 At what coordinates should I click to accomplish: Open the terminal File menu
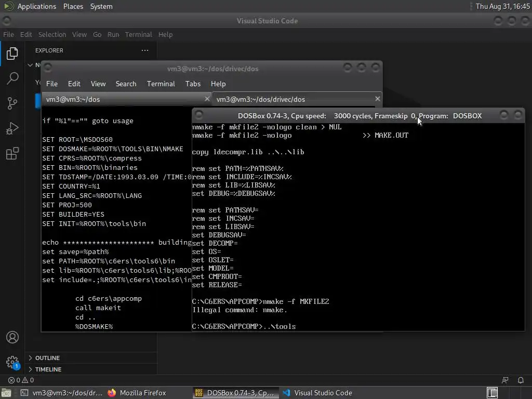pos(52,84)
